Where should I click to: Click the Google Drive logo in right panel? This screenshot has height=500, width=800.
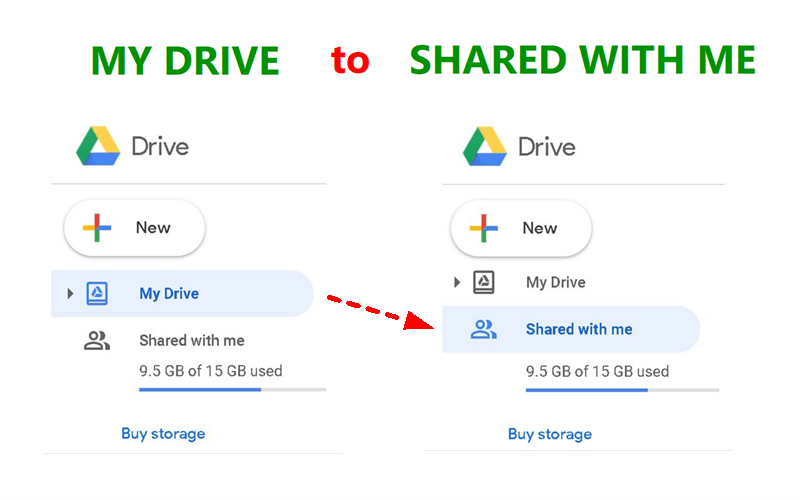(x=485, y=146)
